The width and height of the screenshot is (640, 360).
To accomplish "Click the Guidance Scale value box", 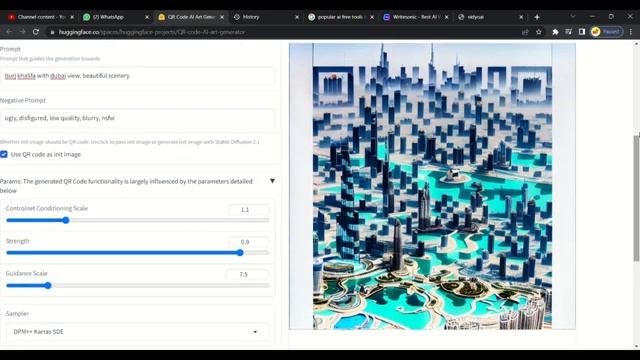I will [x=247, y=275].
